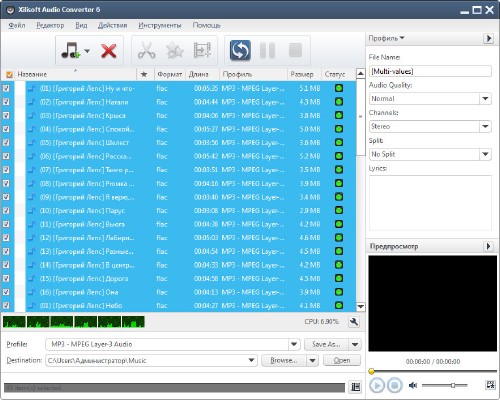Click green status icon of Парус row
The height and width of the screenshot is (400, 500).
pos(339,210)
